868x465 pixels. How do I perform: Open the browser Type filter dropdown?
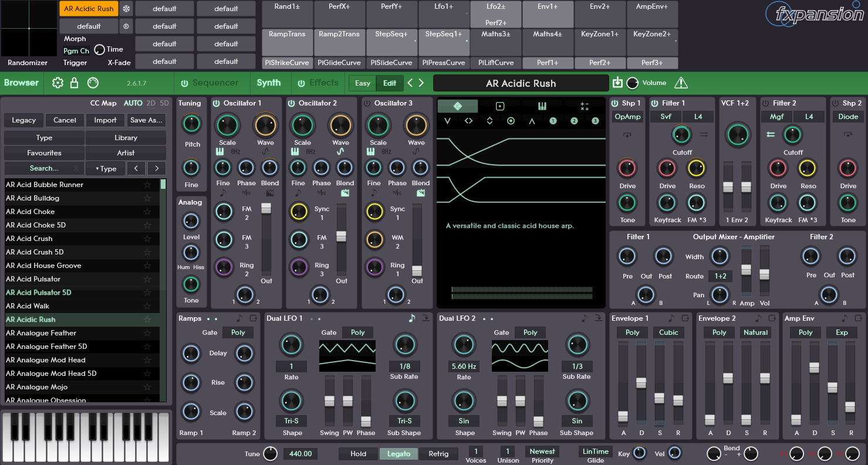[x=106, y=169]
